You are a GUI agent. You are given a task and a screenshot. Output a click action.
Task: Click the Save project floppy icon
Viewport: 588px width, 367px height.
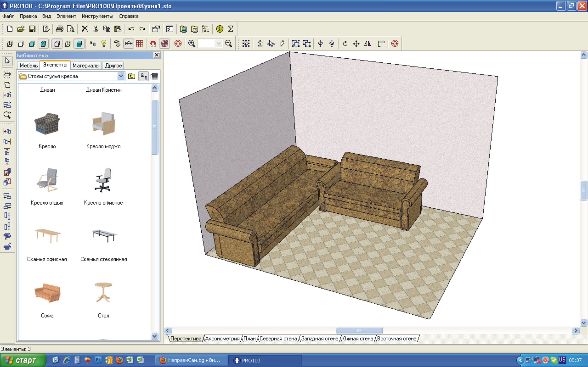pyautogui.click(x=32, y=29)
